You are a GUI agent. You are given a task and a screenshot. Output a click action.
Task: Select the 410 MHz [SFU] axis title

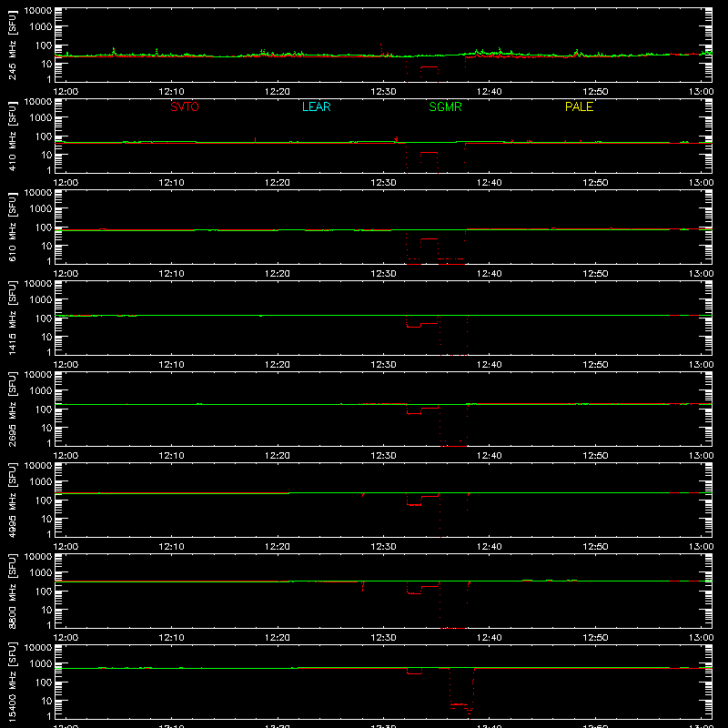click(x=13, y=136)
